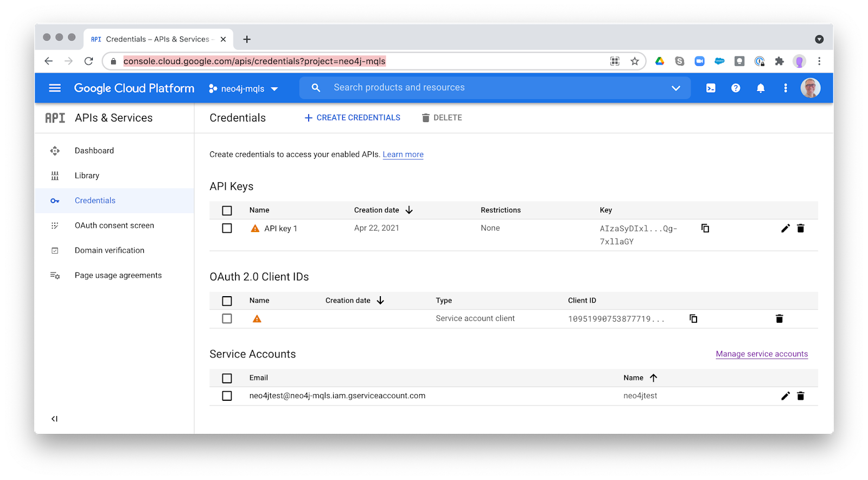Click CREATE CREDENTIALS button
This screenshot has width=868, height=480.
coord(353,118)
